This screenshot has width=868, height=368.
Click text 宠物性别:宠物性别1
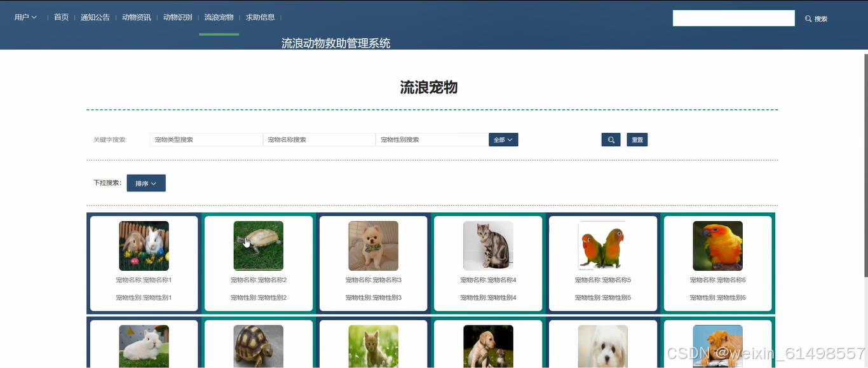click(144, 298)
